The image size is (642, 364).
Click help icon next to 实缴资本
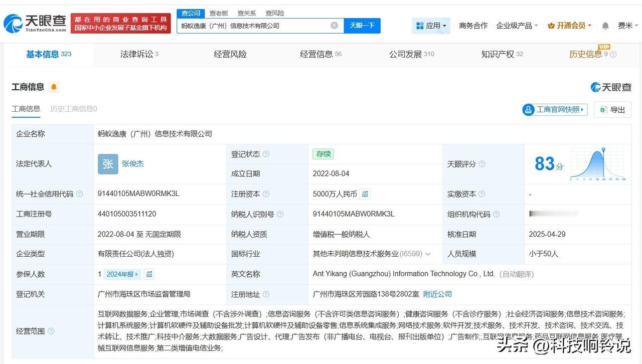482,194
